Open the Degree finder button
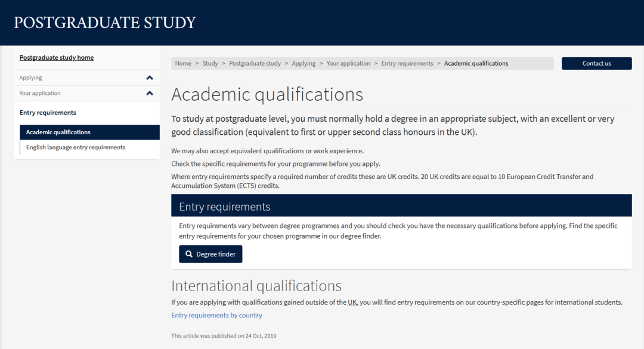Viewport: 644px width, 349px height. (x=210, y=254)
